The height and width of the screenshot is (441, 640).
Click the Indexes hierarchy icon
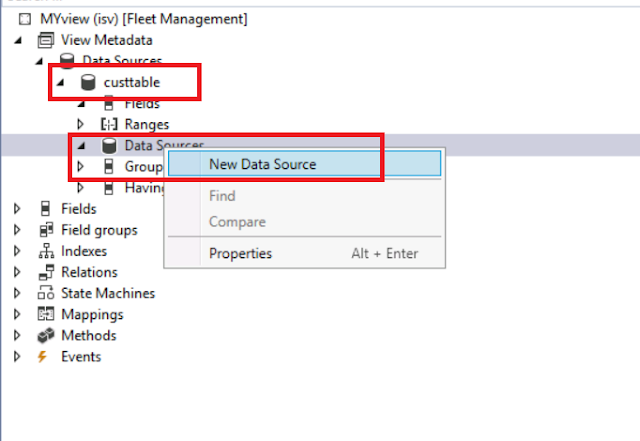point(45,251)
